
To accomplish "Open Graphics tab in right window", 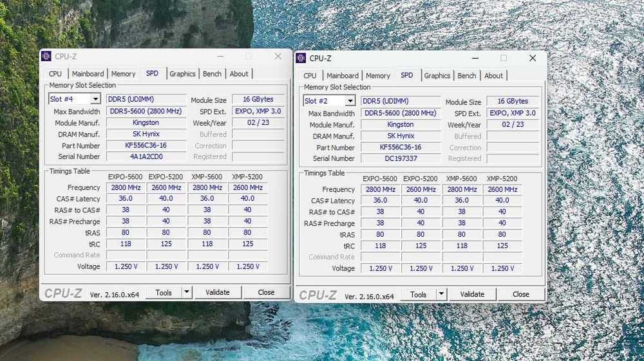I will click(437, 76).
